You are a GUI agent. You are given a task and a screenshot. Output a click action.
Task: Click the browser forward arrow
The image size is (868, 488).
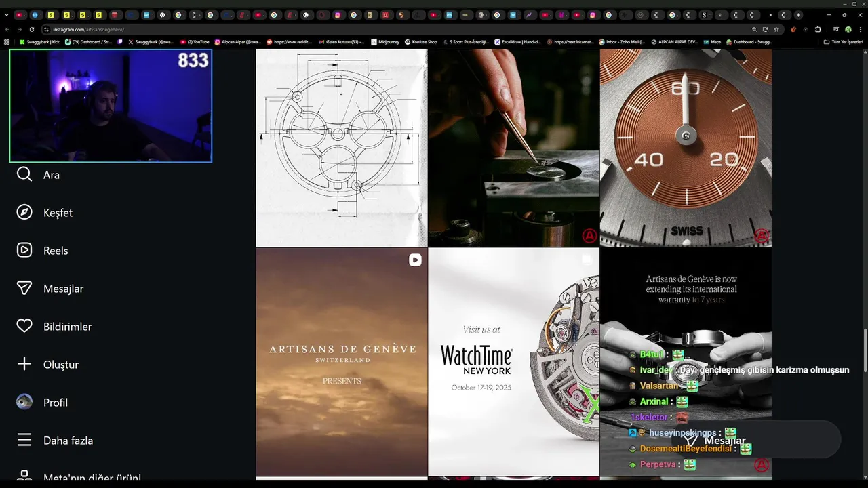coord(20,30)
